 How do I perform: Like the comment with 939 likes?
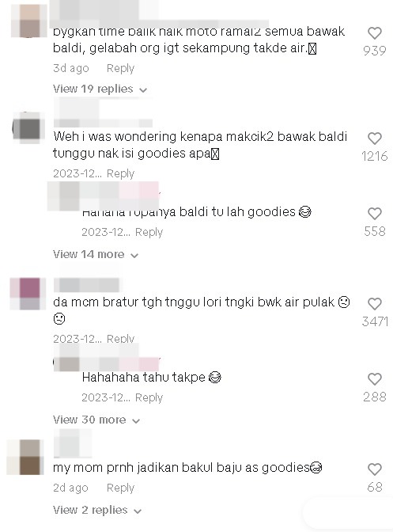375,33
